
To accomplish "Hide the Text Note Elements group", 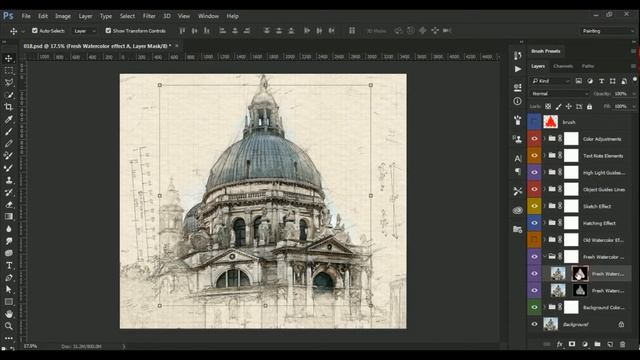I will point(534,156).
